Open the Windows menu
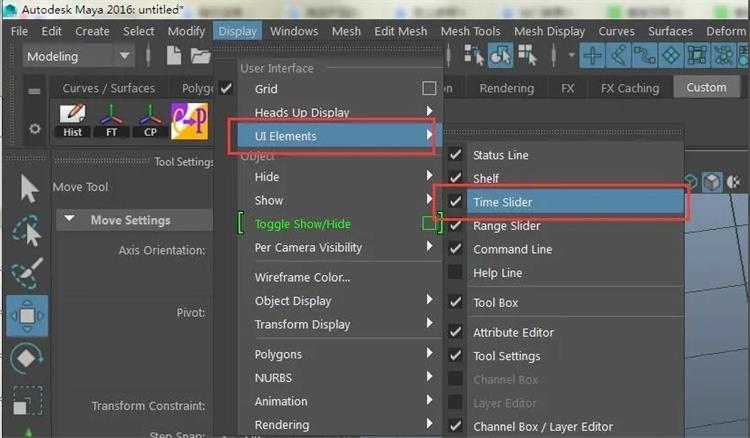750x438 pixels. point(294,31)
